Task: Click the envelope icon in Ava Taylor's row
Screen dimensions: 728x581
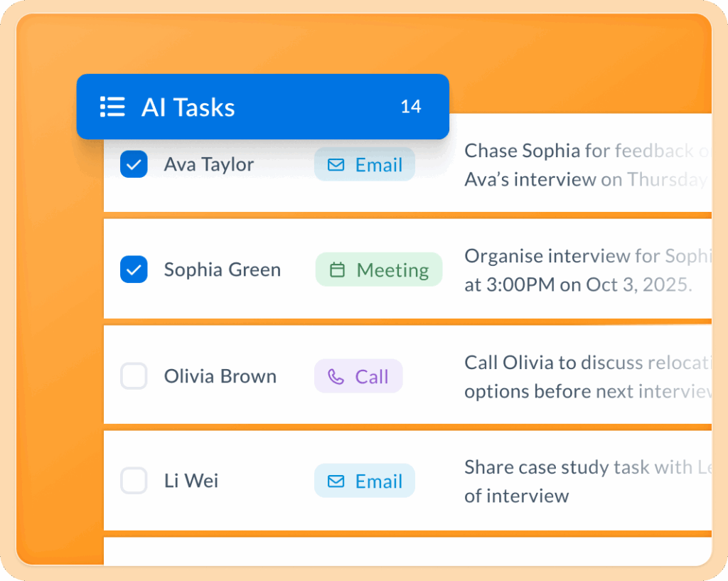Action: pos(336,165)
